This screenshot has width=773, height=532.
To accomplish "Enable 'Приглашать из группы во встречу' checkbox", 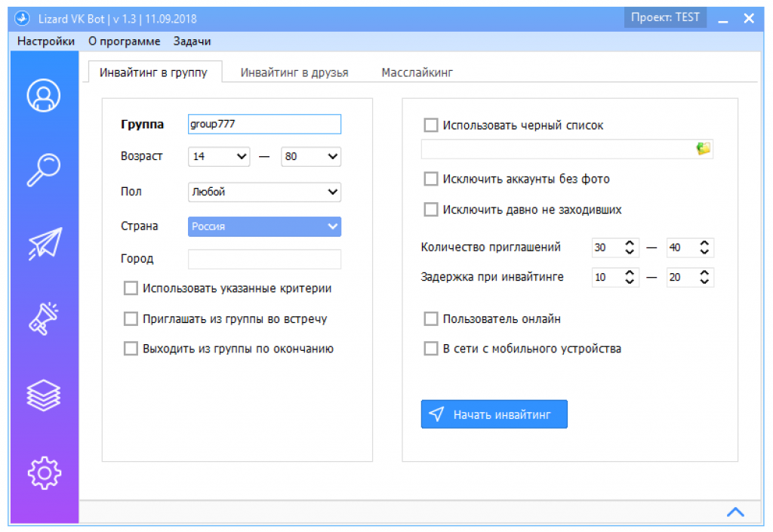I will tap(131, 318).
